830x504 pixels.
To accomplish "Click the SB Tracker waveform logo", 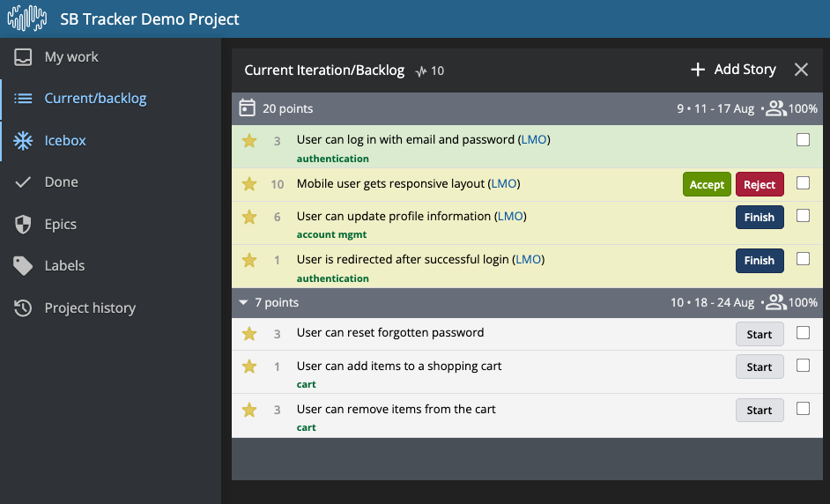I will (27, 19).
